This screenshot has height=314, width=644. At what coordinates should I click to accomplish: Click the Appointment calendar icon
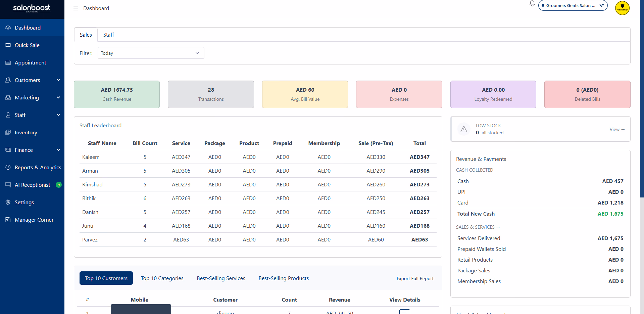pos(8,62)
